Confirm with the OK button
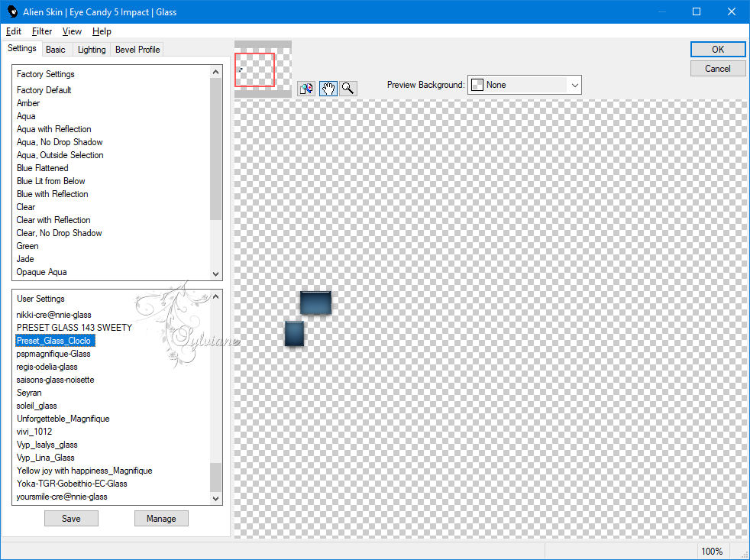Viewport: 750px width, 560px height. coord(717,50)
